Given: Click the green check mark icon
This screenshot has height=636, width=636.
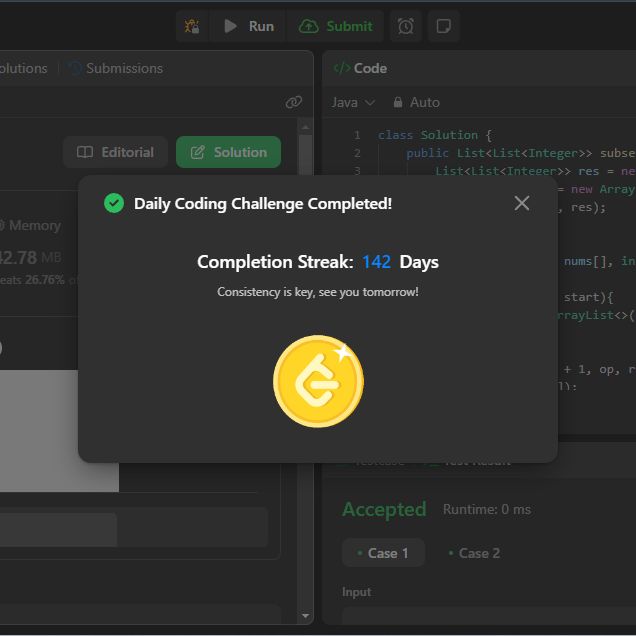Looking at the screenshot, I should point(114,203).
